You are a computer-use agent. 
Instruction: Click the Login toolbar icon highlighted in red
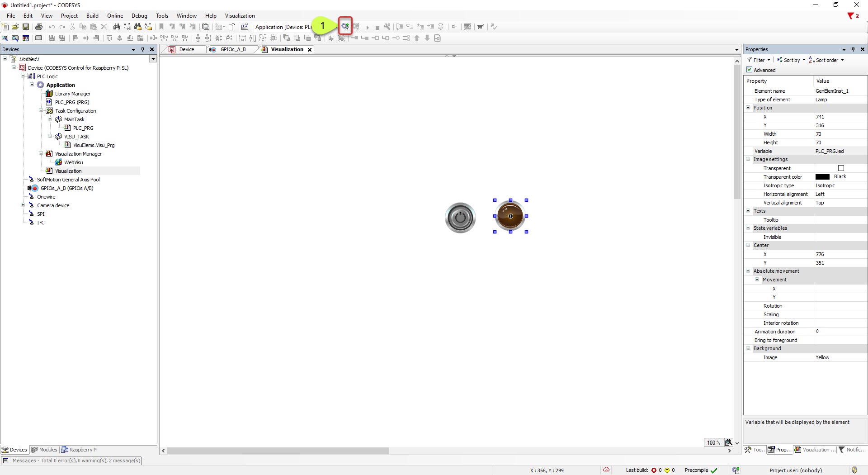(345, 27)
